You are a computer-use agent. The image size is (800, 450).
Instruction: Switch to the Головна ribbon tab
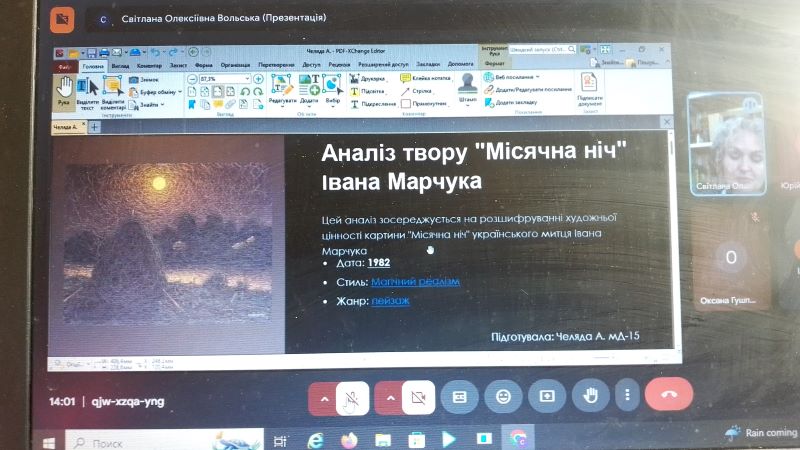click(93, 66)
